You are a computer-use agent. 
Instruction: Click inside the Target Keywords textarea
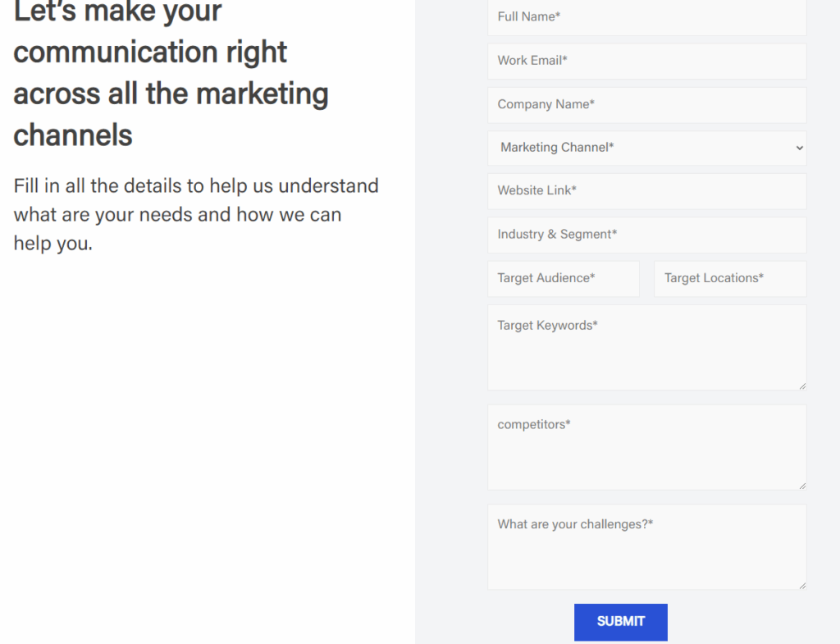pos(646,347)
